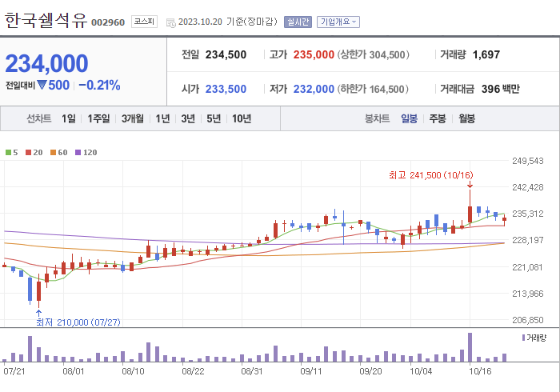560x392 pixels.
Task: Click the 고가 value 235,000
Action: 314,54
